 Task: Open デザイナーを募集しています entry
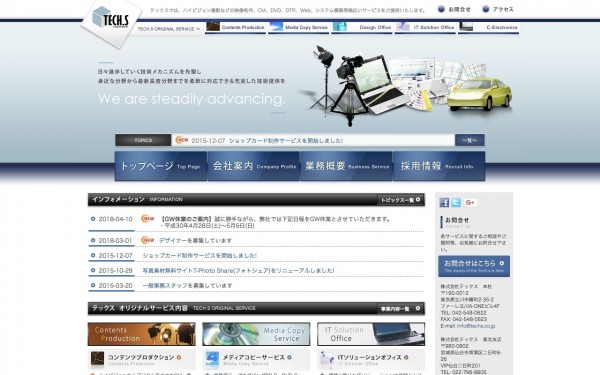195,241
